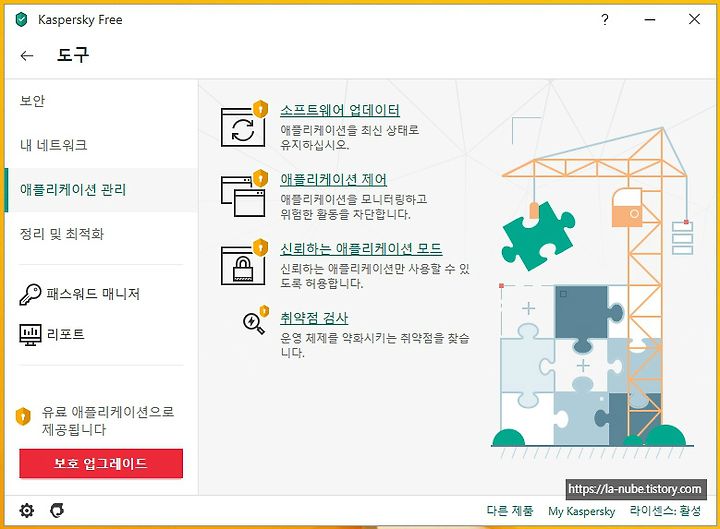This screenshot has height=529, width=720.
Task: Click the 소프트웨어 업데이터 refresh-window icon
Action: (244, 124)
